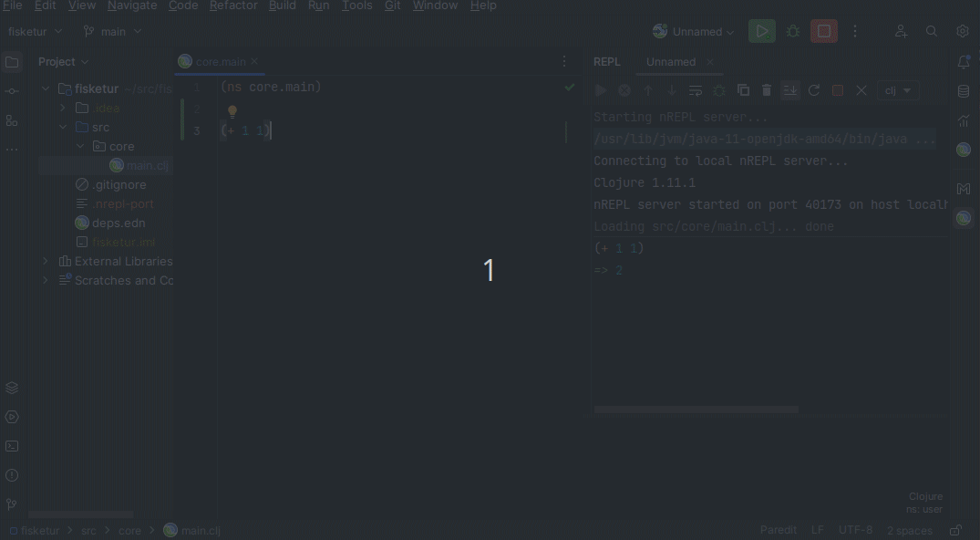Open the Maven tool window icon

click(x=964, y=189)
